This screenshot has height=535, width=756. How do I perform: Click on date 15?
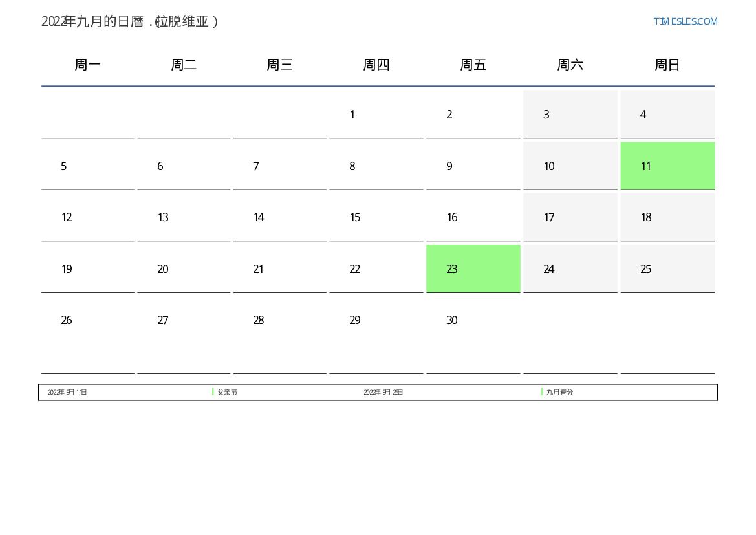(x=355, y=217)
